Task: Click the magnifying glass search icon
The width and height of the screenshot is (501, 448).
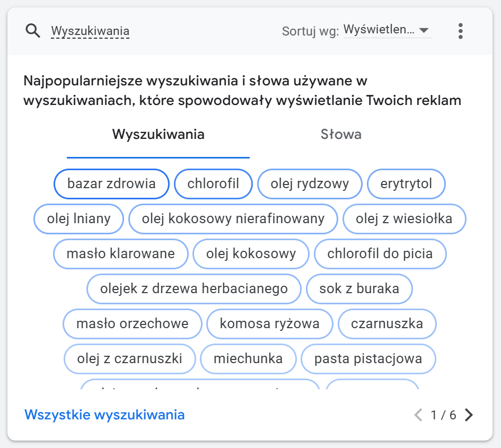Action: (x=33, y=31)
